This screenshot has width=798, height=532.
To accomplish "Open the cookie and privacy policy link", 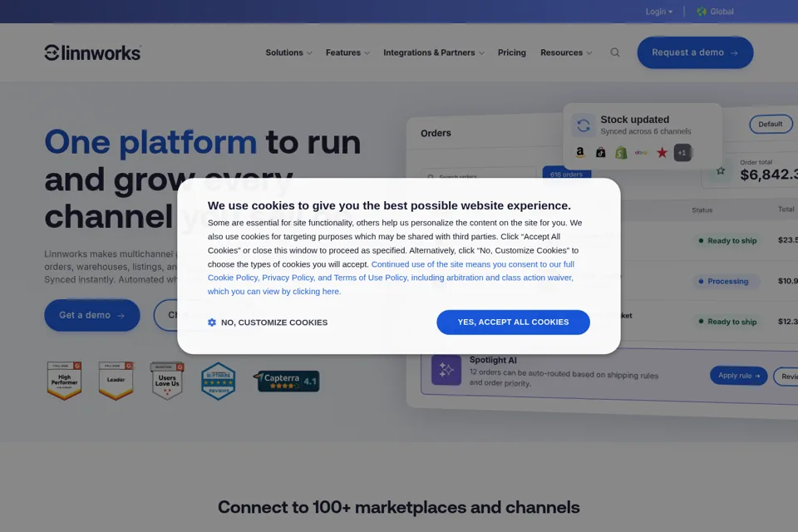I will 391,278.
